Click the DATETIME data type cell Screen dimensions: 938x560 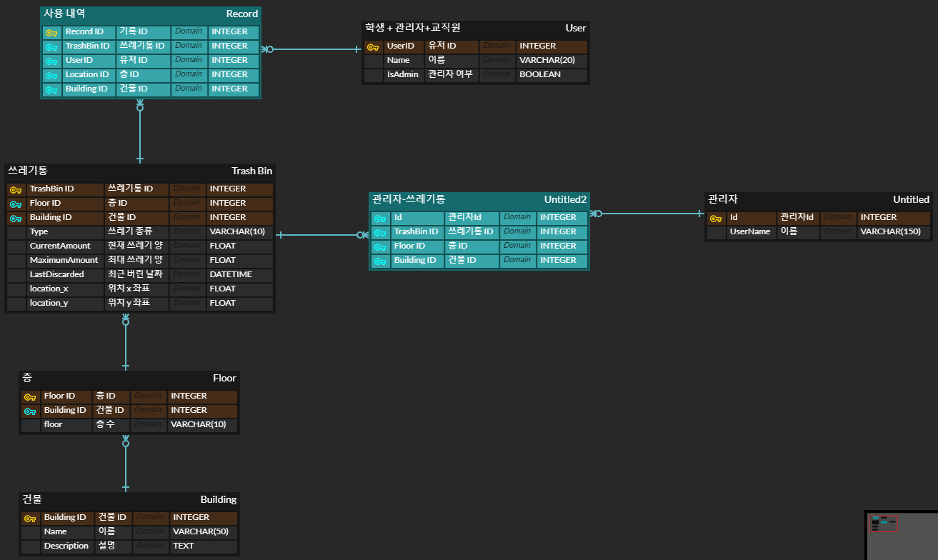click(x=240, y=274)
